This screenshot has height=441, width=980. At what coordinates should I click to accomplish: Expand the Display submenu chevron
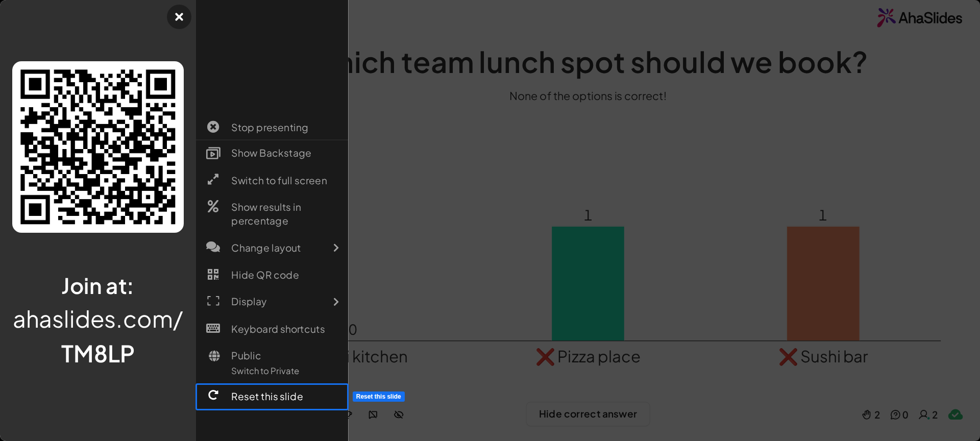pos(336,302)
